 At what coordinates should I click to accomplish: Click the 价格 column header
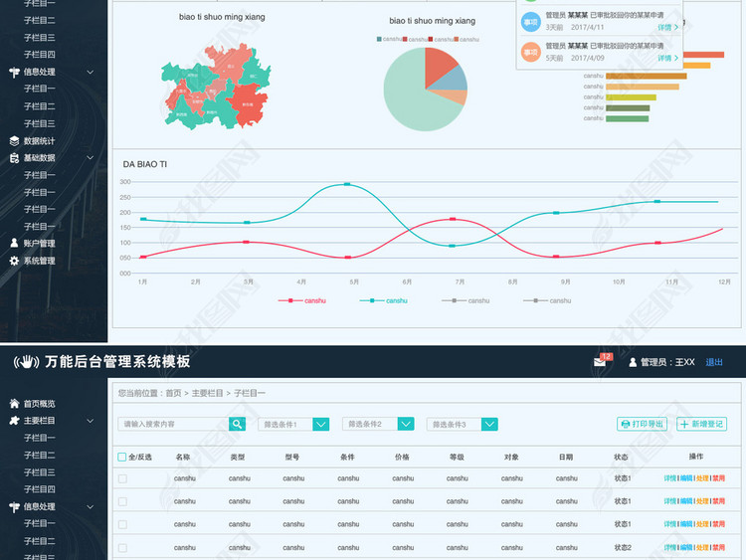coord(402,457)
